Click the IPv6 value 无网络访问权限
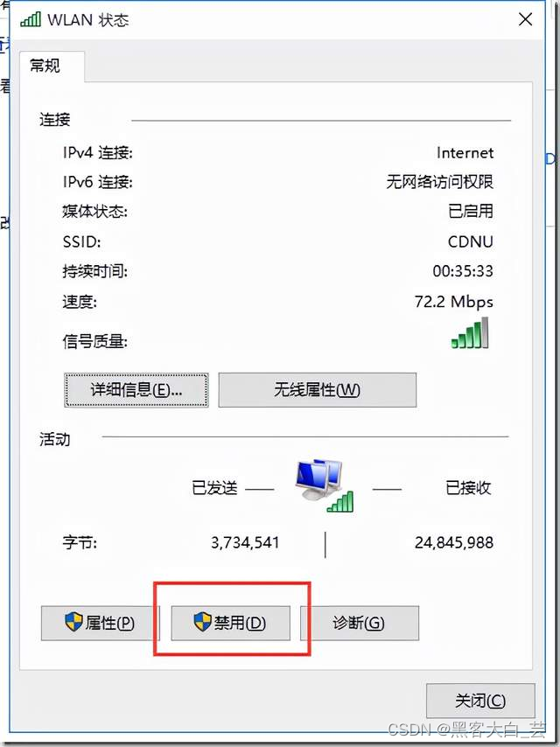The image size is (560, 747). click(440, 182)
